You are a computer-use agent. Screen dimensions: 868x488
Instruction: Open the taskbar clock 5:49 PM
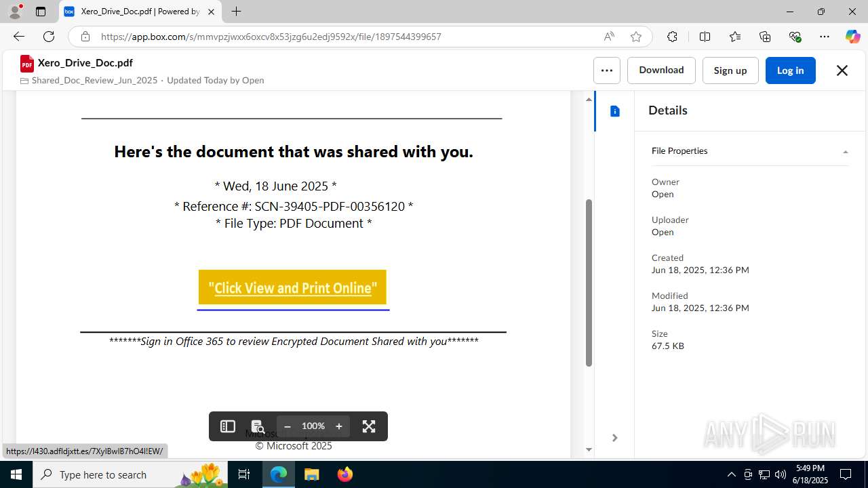(x=810, y=474)
